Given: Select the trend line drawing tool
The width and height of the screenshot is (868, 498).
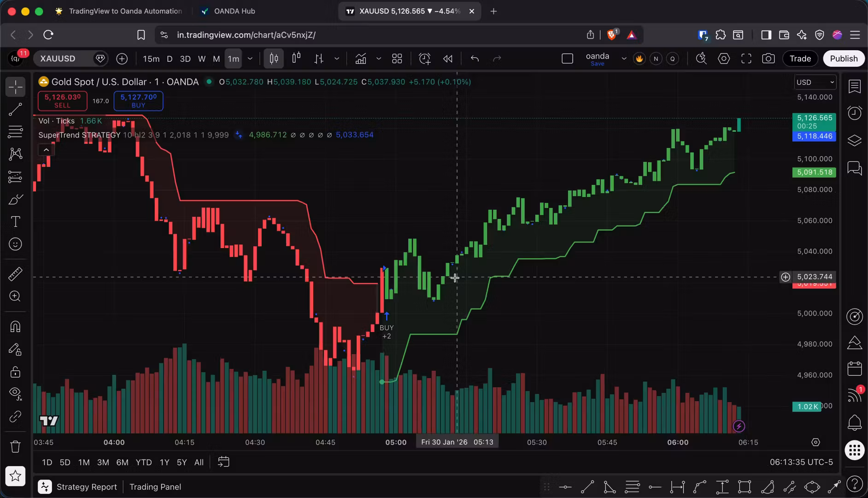Looking at the screenshot, I should coord(15,109).
